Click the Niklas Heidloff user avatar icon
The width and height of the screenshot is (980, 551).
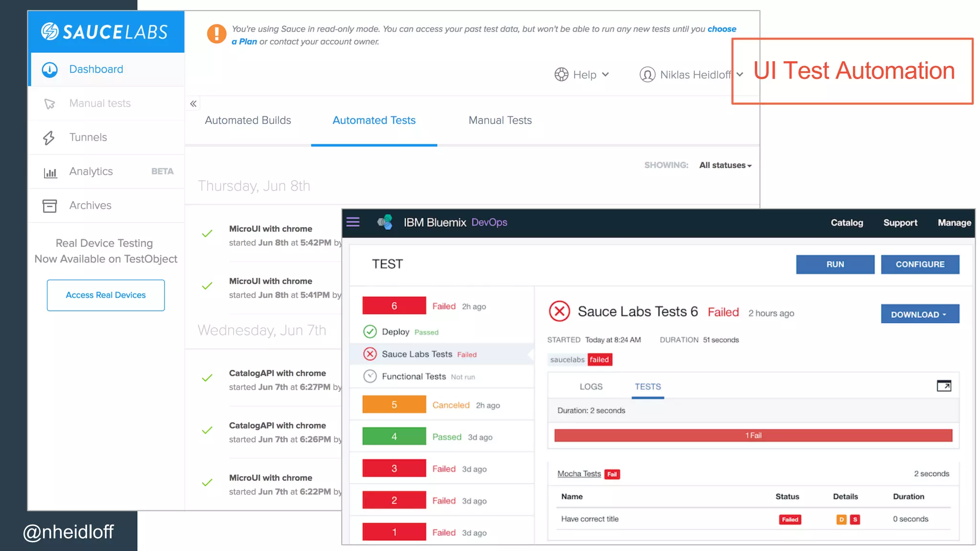647,75
